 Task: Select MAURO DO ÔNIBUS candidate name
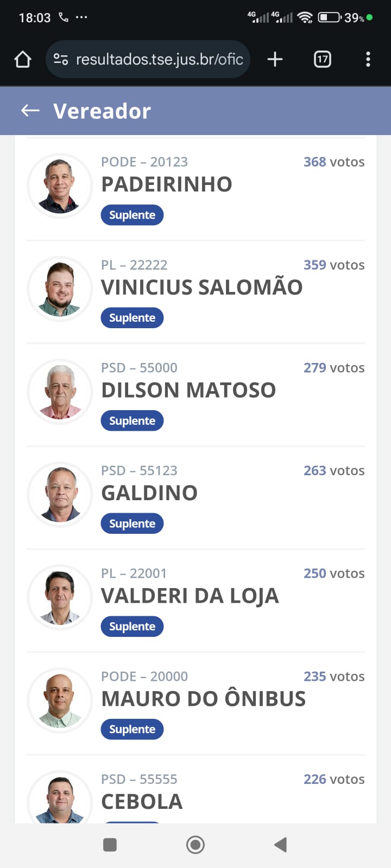pyautogui.click(x=203, y=699)
